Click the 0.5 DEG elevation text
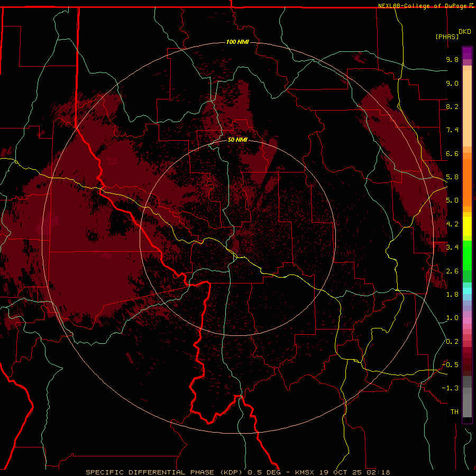 (263, 472)
